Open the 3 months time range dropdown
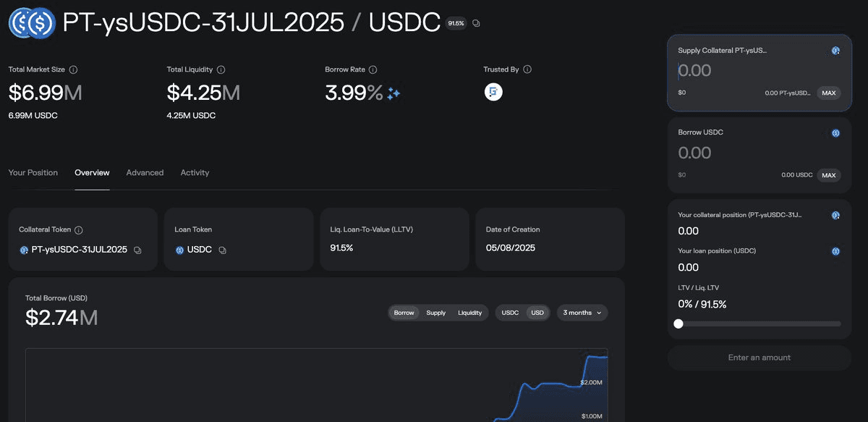The width and height of the screenshot is (868, 422). point(582,313)
